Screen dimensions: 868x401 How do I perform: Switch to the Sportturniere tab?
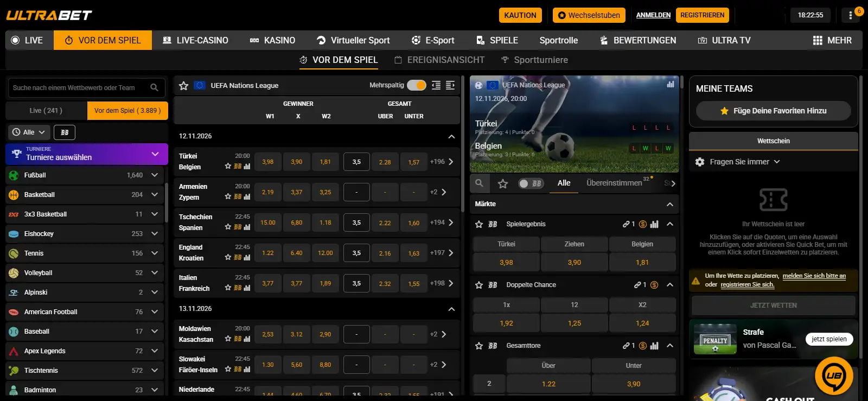coord(534,60)
